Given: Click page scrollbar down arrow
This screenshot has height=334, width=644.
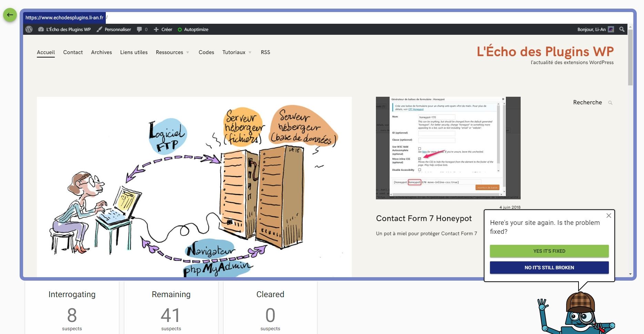Looking at the screenshot, I should (630, 274).
